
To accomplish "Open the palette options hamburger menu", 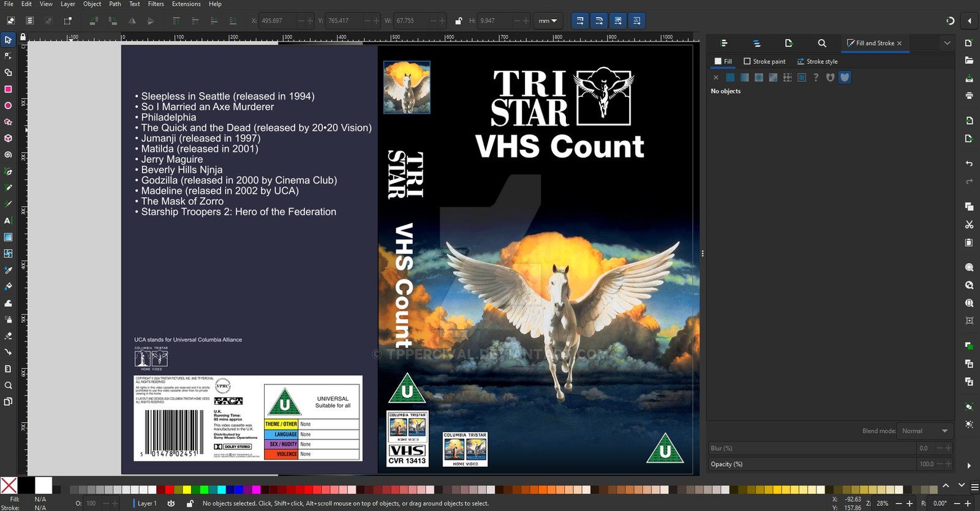I will 974,488.
